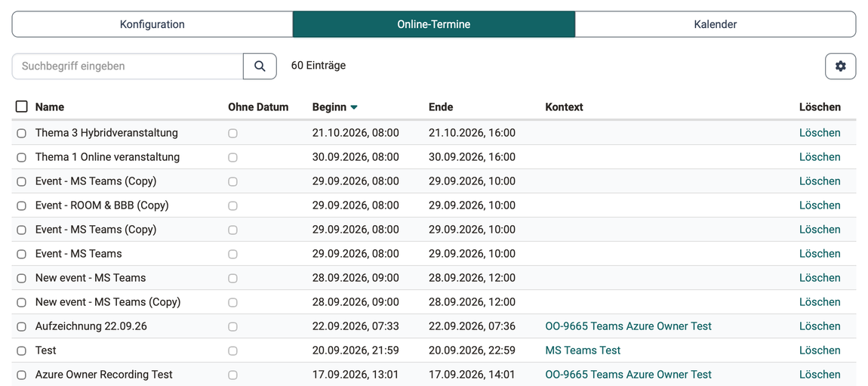Click begin time 22.09.2026, 07:33
The height and width of the screenshot is (386, 868).
[356, 326]
